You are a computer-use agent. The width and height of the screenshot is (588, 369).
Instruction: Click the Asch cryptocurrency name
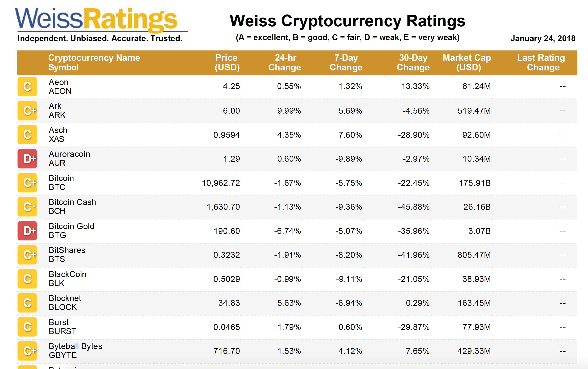[x=58, y=130]
